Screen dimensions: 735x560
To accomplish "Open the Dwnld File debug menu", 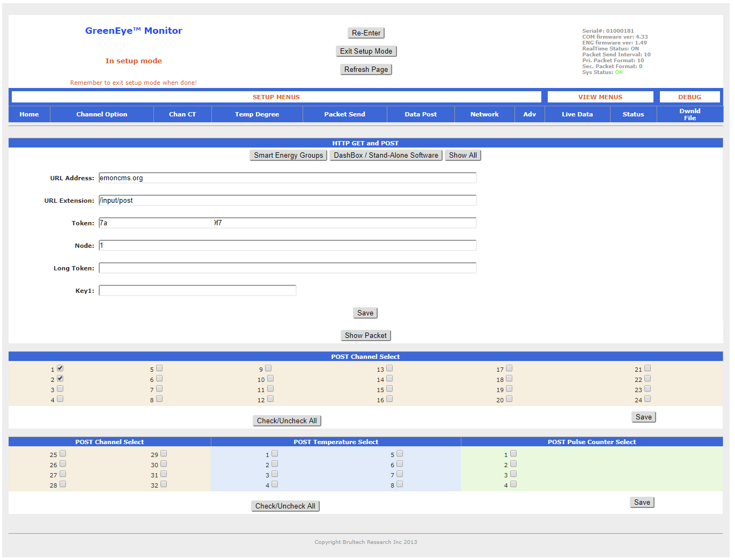I will click(689, 114).
